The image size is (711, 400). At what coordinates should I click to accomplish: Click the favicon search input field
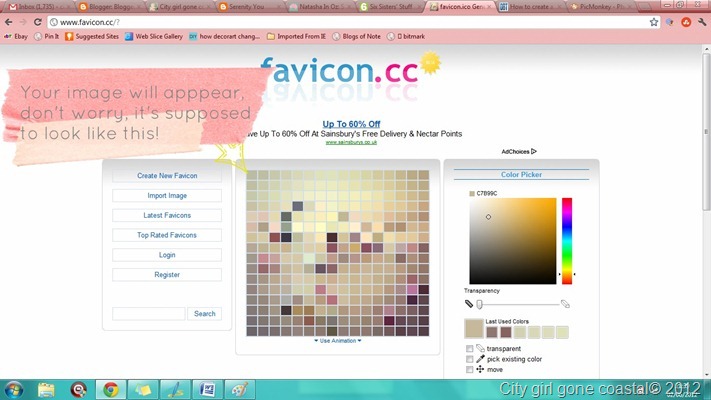coord(149,313)
